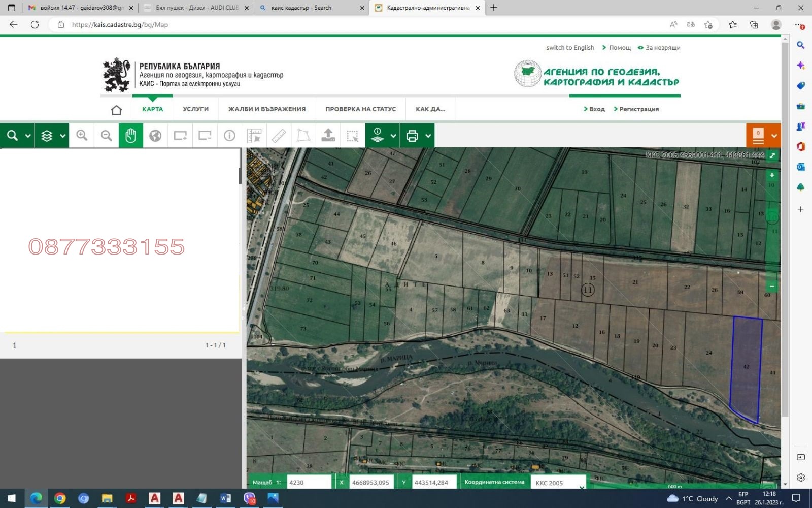Click the switch to English link
This screenshot has width=812, height=508.
[570, 48]
